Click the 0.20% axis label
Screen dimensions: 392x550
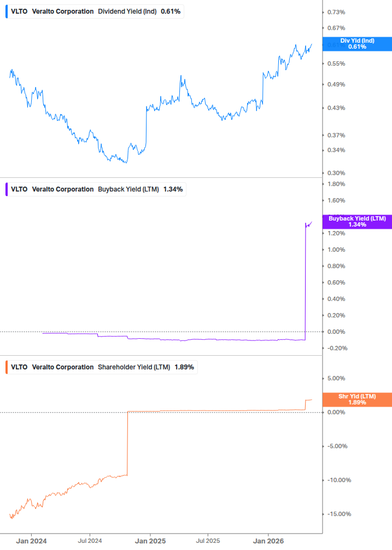coord(336,315)
